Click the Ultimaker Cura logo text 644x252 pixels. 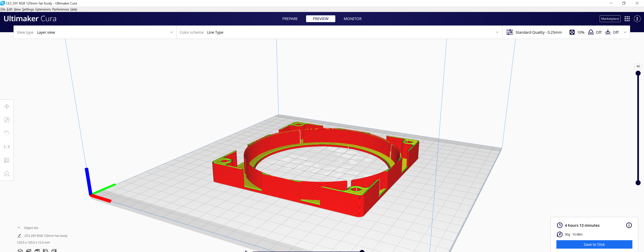30,19
